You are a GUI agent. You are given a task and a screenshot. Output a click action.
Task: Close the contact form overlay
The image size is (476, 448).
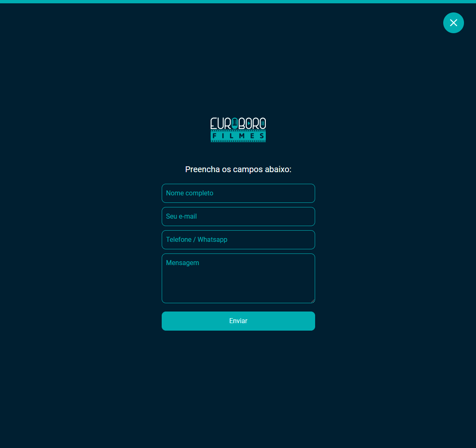click(453, 23)
